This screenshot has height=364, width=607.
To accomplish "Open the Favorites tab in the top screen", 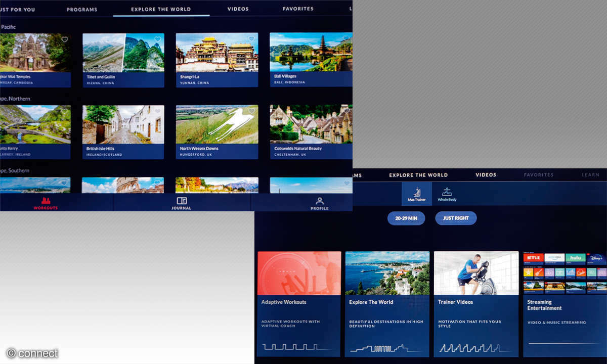I will pyautogui.click(x=298, y=9).
